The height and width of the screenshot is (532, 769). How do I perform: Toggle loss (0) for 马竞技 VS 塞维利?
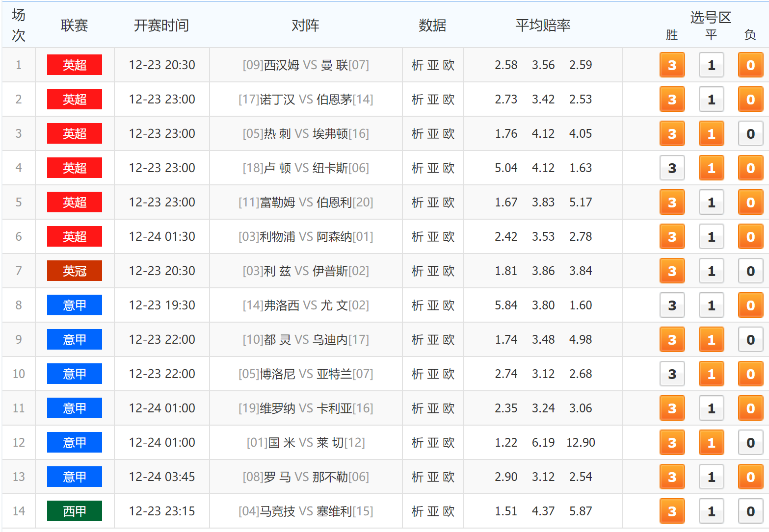click(750, 511)
